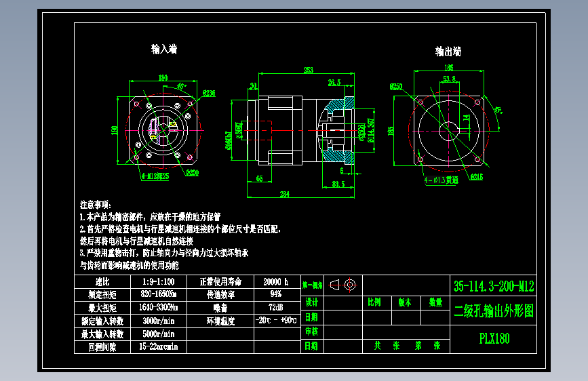
Task: Select the 二级孔输出外形图 drawing title
Action: pos(494,311)
